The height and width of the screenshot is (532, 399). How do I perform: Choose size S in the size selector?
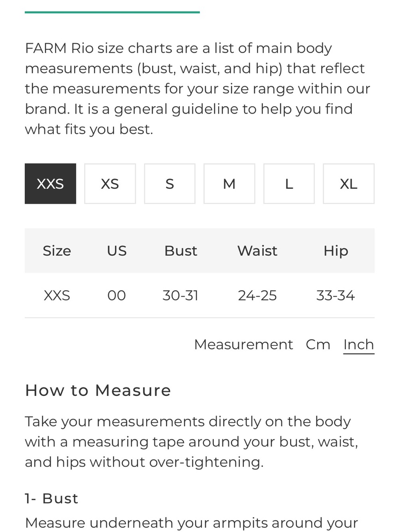click(x=170, y=184)
